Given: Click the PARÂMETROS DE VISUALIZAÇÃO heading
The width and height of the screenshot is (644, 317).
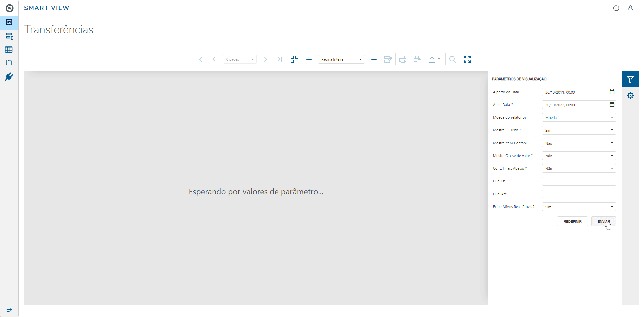Looking at the screenshot, I should (x=519, y=79).
